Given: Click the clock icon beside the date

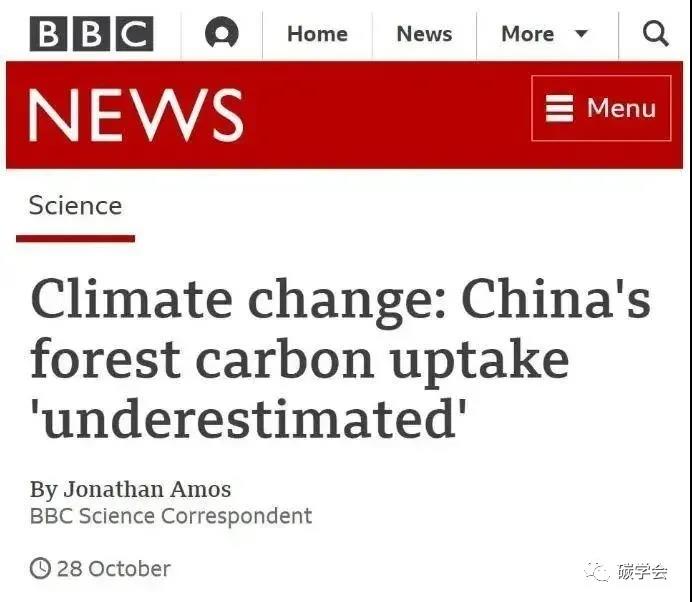Looking at the screenshot, I should pyautogui.click(x=40, y=569).
